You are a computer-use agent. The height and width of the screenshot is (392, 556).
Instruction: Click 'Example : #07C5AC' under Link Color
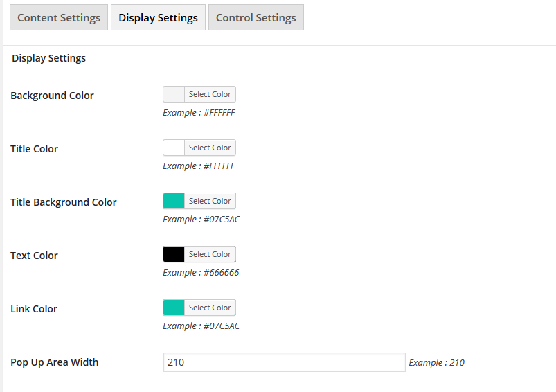point(201,326)
